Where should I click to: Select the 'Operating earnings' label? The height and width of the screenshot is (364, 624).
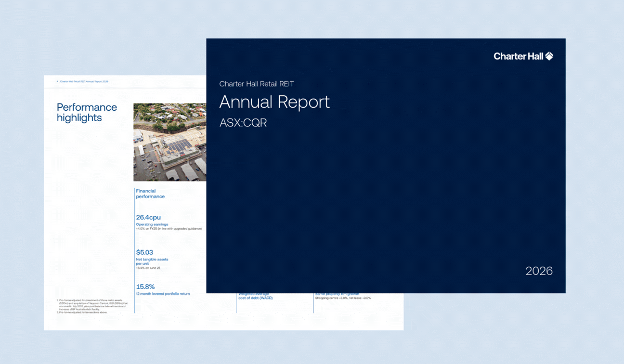coord(152,225)
